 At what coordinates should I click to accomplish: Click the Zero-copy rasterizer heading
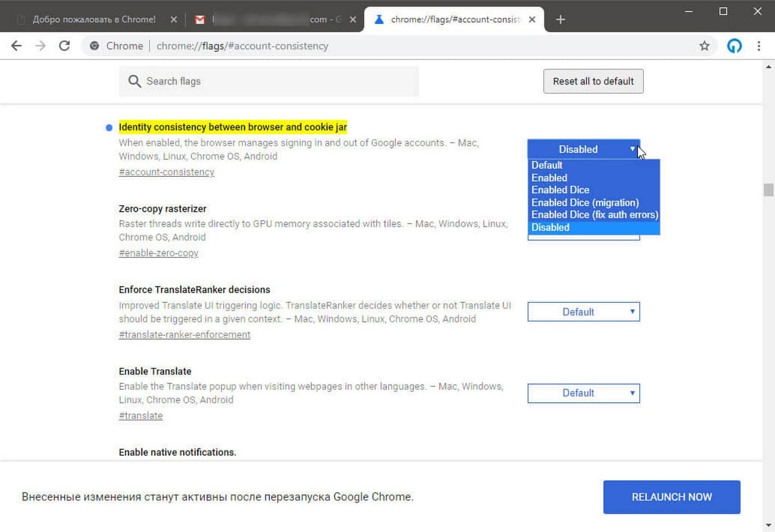click(163, 209)
